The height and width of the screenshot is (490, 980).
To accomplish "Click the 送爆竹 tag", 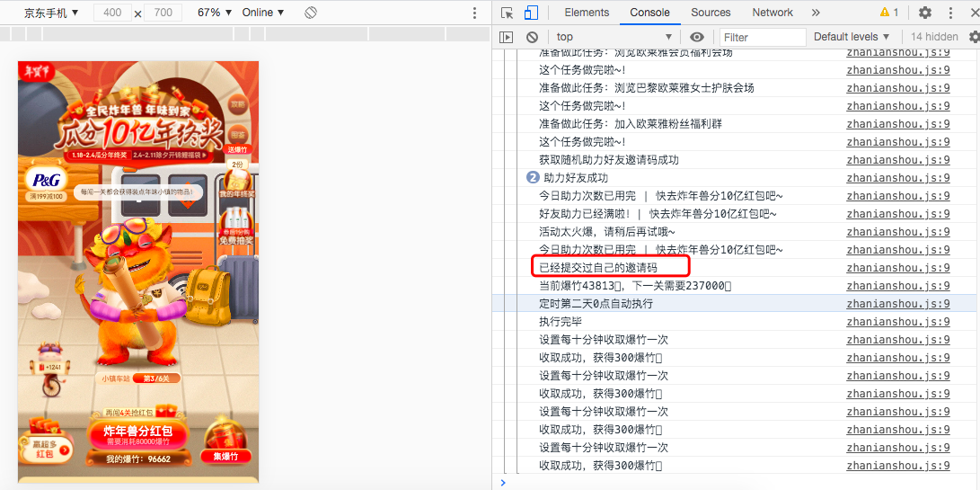I will pyautogui.click(x=237, y=149).
